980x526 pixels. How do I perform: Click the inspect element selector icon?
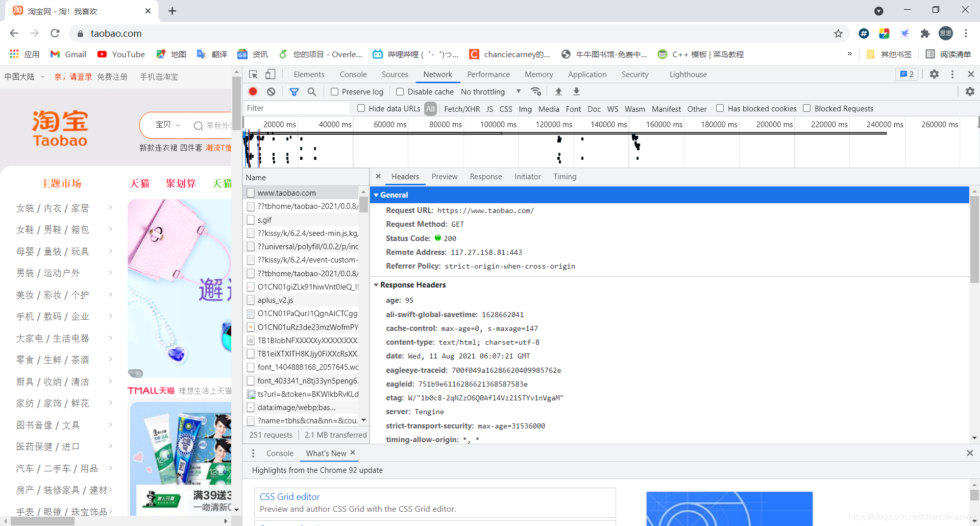click(x=253, y=75)
